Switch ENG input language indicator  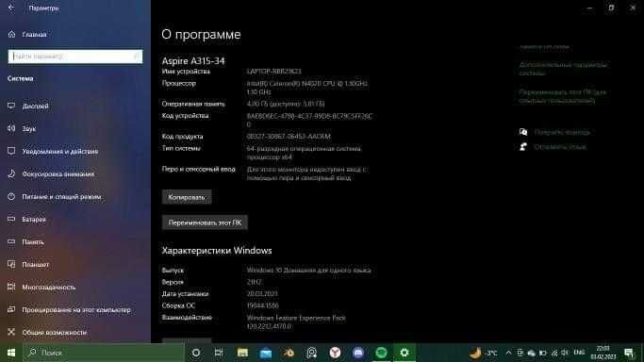click(x=579, y=353)
